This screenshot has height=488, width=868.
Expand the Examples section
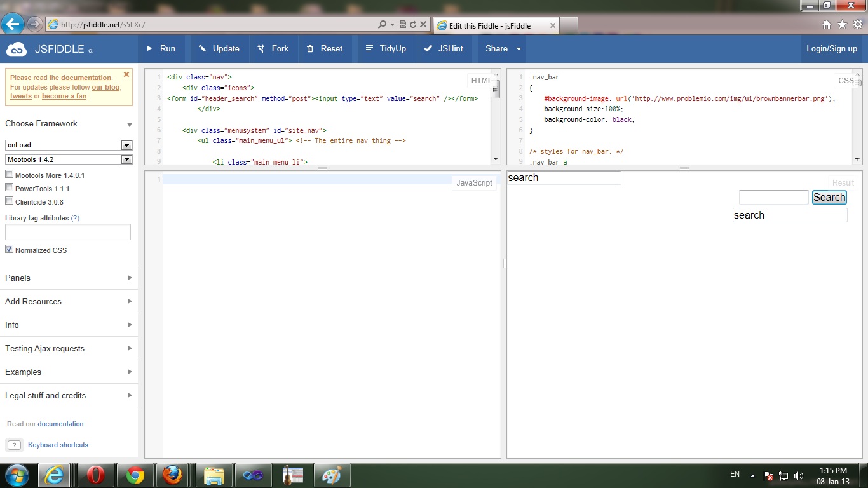point(69,372)
